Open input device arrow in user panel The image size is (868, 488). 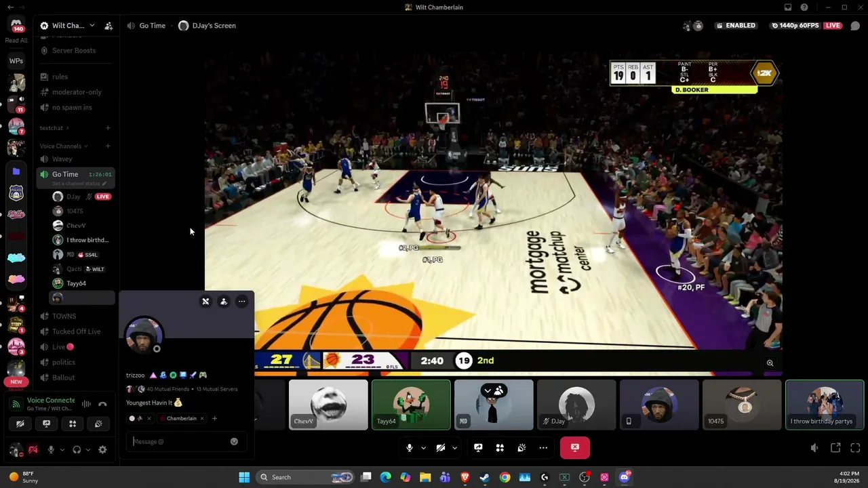click(62, 449)
